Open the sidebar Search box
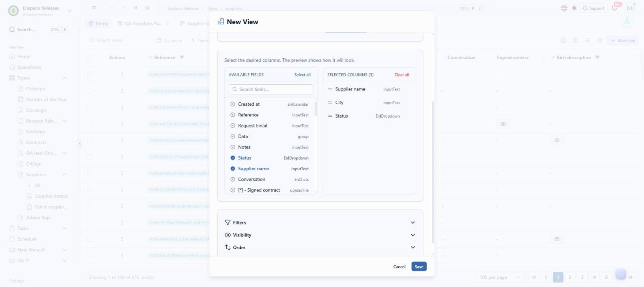 pos(39,30)
